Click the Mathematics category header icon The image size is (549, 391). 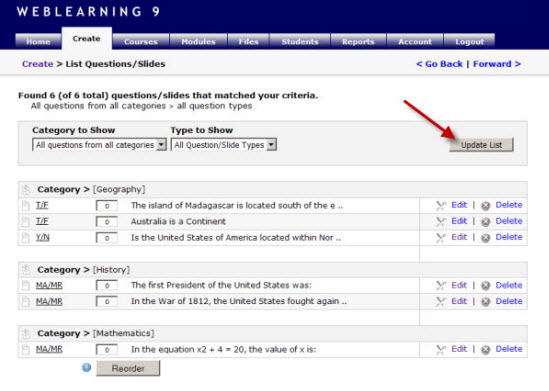pos(26,333)
